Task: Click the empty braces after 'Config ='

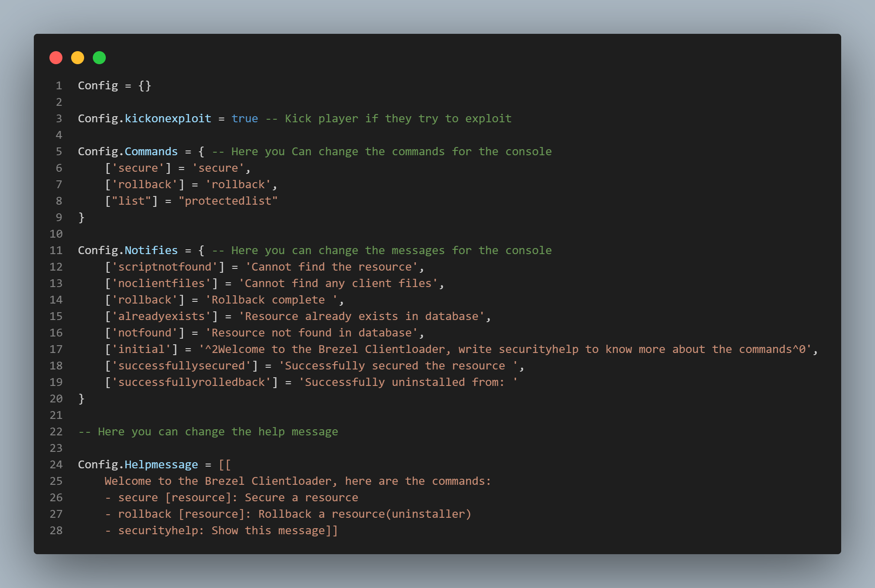Action: [145, 86]
